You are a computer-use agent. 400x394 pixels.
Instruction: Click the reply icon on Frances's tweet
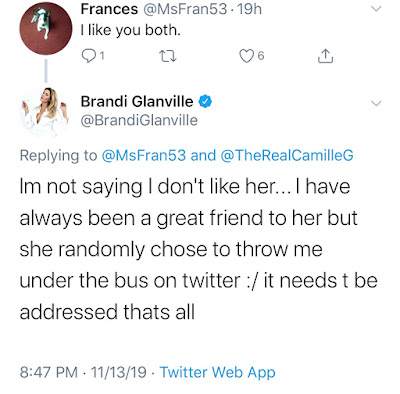[88, 56]
